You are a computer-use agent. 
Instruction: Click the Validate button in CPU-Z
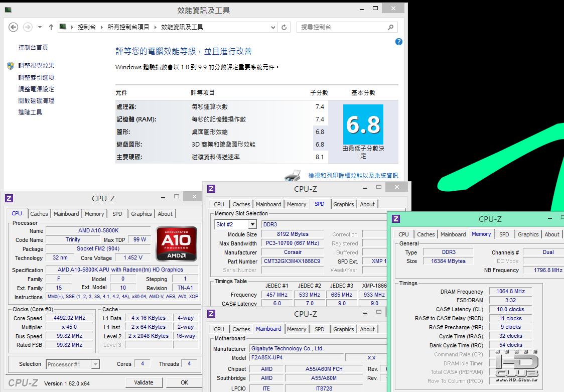pyautogui.click(x=144, y=382)
